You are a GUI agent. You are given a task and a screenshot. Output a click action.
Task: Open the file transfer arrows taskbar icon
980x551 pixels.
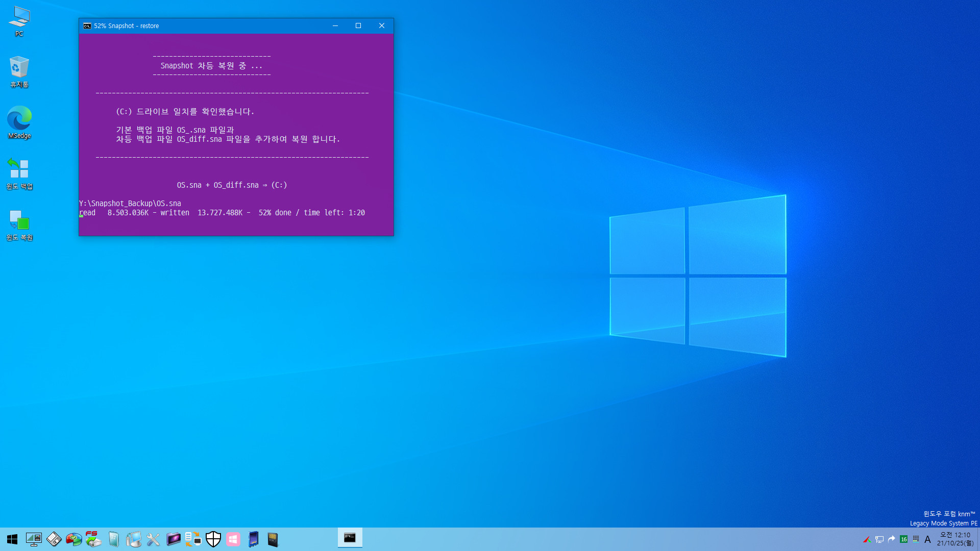tap(193, 539)
